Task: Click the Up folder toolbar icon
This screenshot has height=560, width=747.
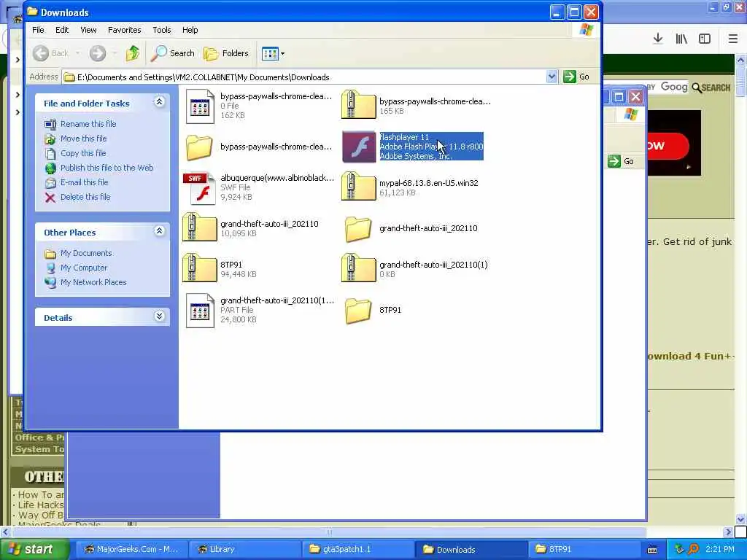Action: [x=133, y=52]
